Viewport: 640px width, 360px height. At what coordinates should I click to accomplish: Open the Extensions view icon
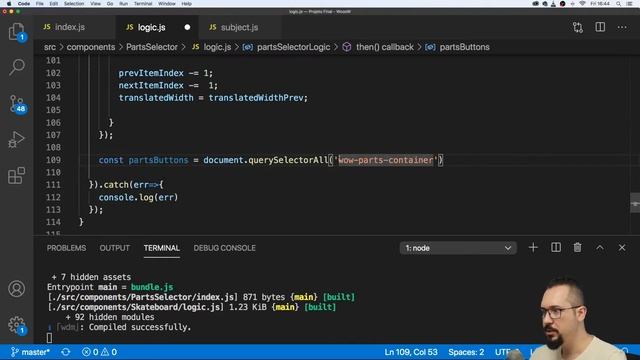[16, 176]
